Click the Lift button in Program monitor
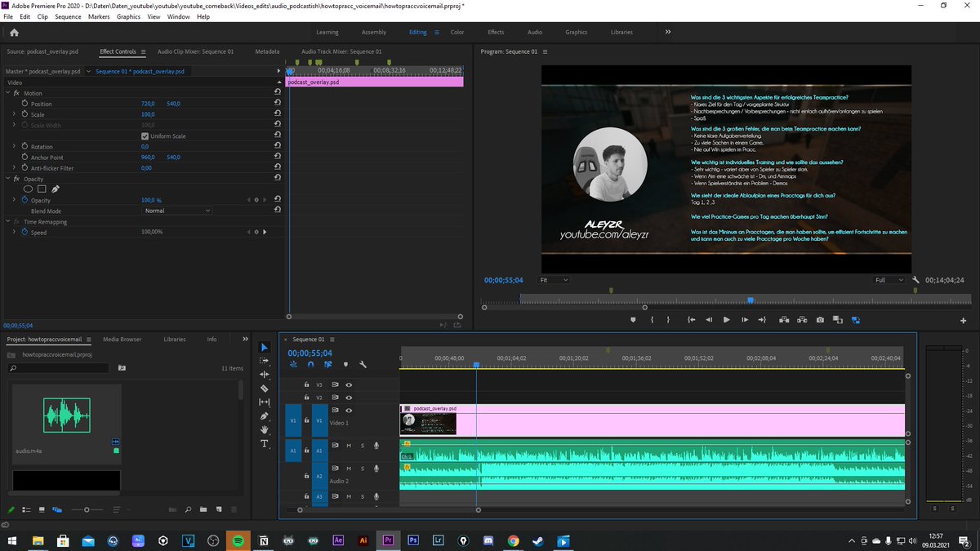 784,320
